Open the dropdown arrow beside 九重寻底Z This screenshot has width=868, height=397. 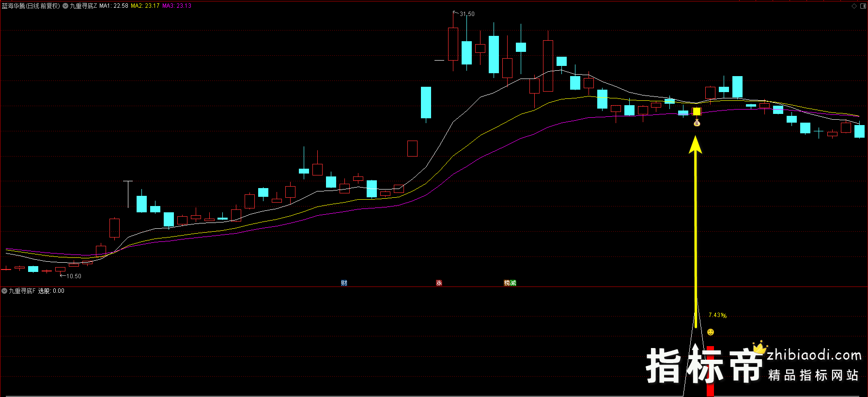coord(65,6)
